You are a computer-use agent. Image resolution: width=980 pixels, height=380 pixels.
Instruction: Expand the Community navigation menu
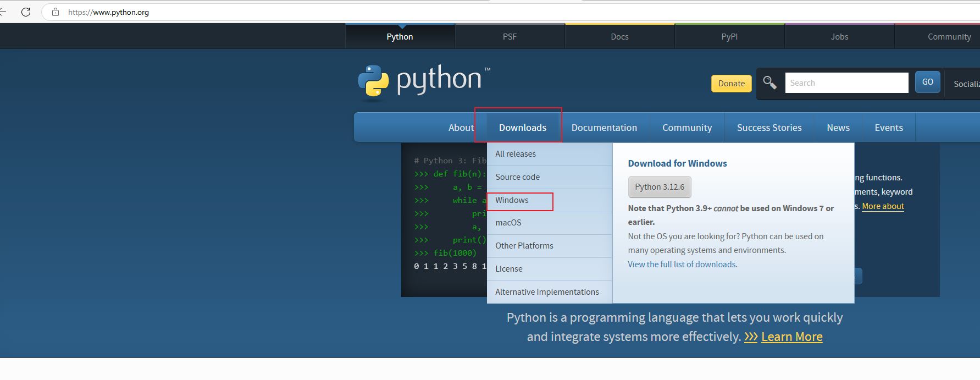pos(686,128)
